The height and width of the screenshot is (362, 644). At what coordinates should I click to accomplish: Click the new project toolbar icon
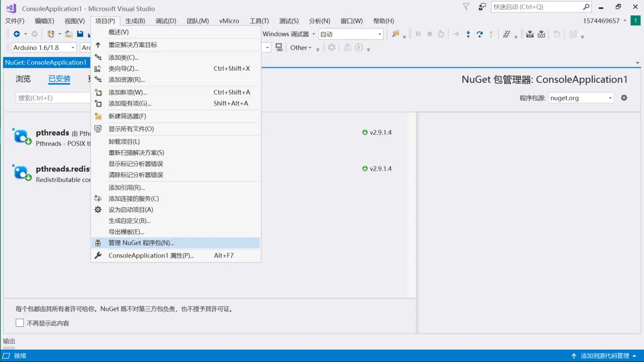coord(51,34)
